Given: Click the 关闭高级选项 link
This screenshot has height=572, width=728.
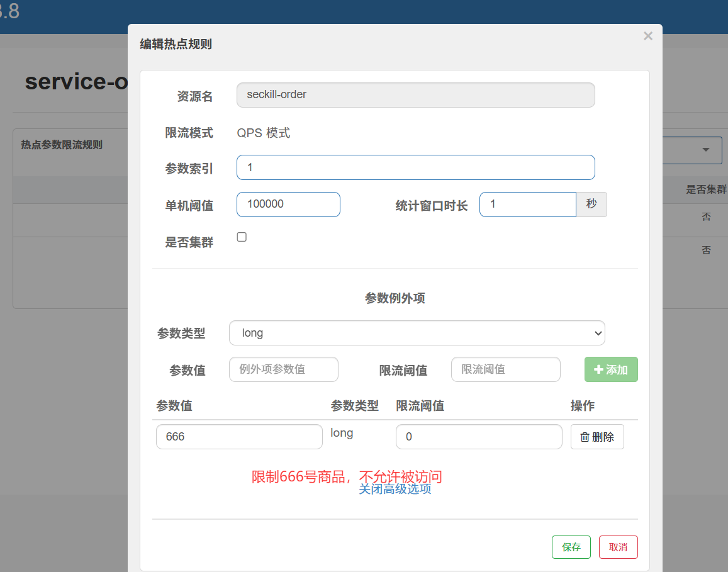Looking at the screenshot, I should (395, 490).
